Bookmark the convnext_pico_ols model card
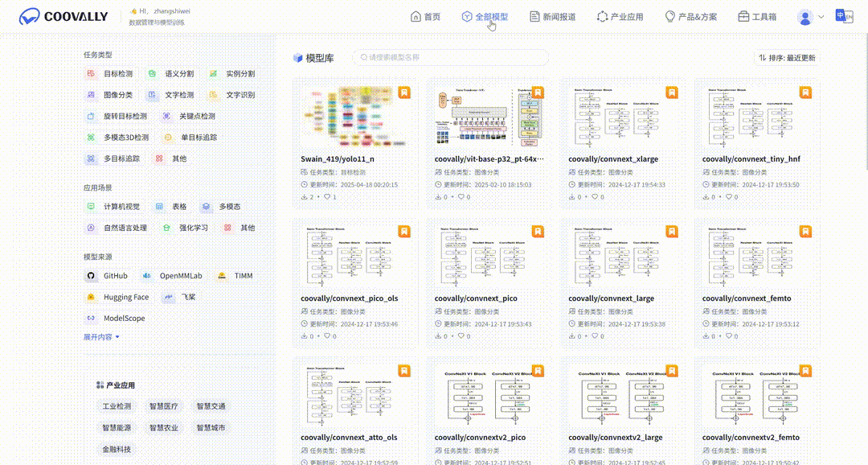The image size is (868, 465). pyautogui.click(x=404, y=231)
